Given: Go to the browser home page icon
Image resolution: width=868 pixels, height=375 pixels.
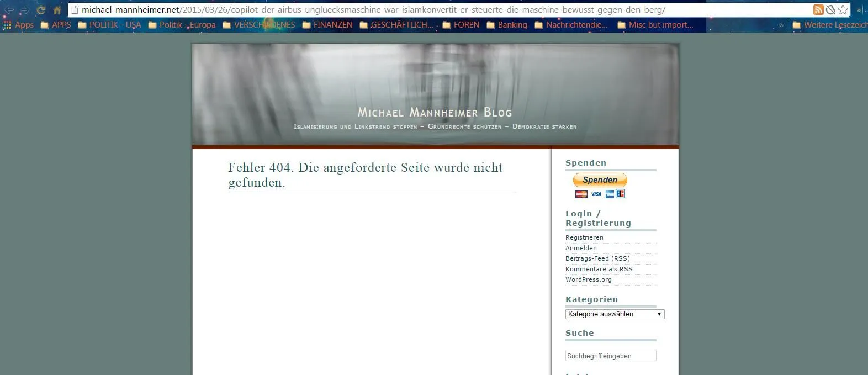Looking at the screenshot, I should click(x=57, y=10).
